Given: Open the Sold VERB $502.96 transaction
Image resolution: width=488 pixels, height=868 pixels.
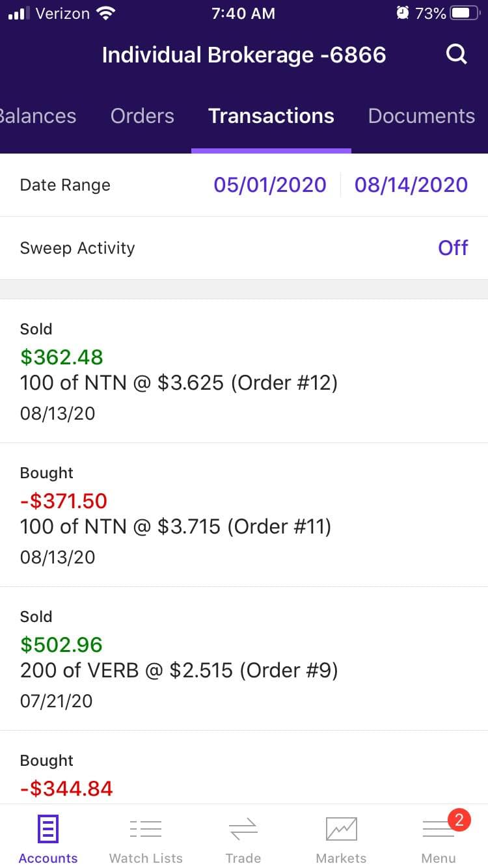Looking at the screenshot, I should tap(244, 658).
